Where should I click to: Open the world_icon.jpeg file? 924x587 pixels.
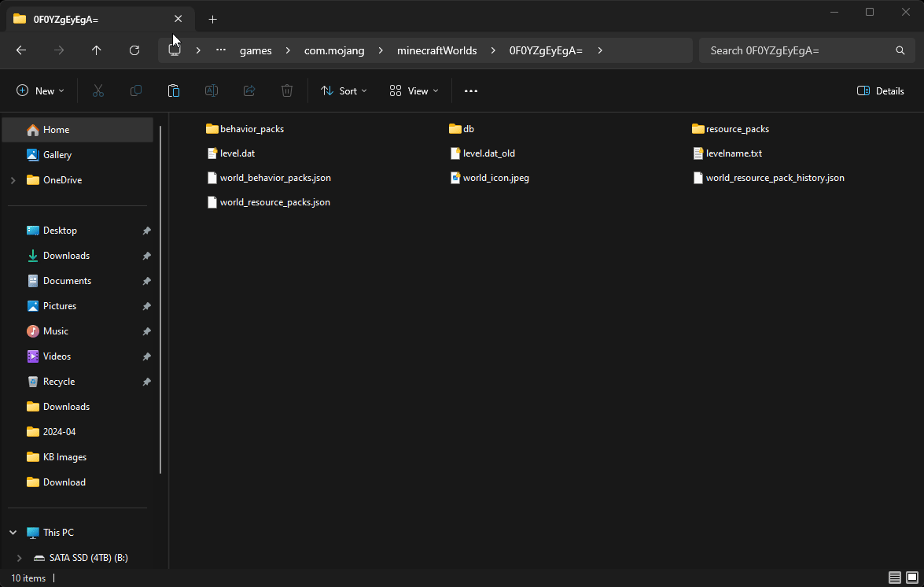tap(495, 178)
